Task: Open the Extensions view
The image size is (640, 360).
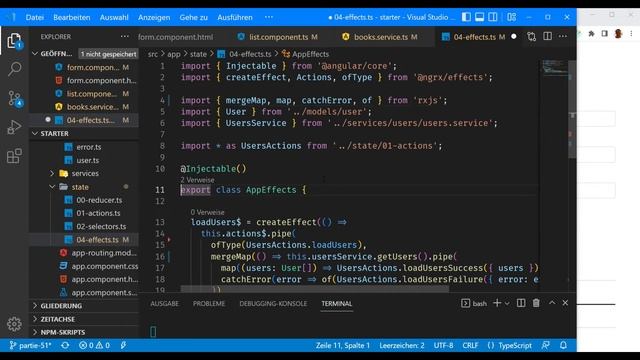Action: tap(14, 156)
